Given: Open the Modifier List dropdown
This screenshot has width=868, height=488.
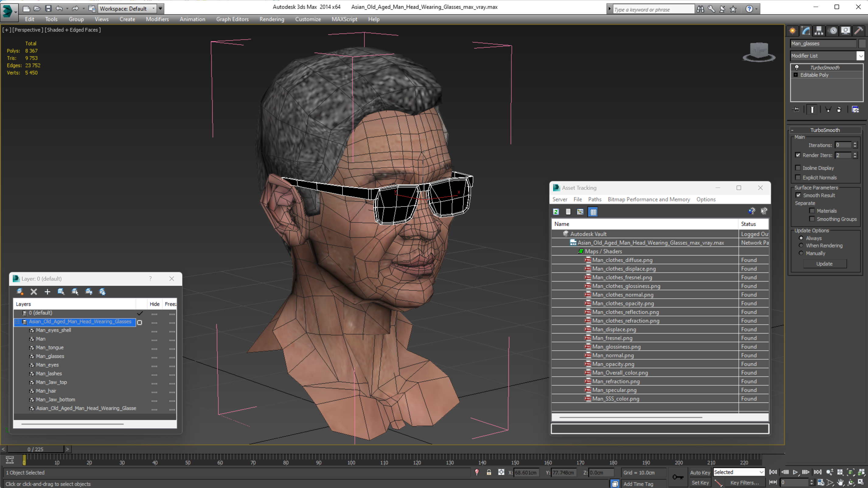Looking at the screenshot, I should click(861, 56).
